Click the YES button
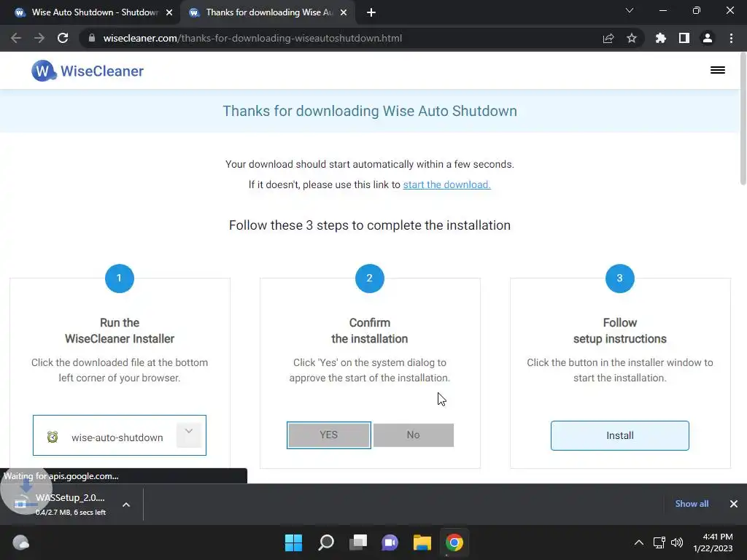The height and width of the screenshot is (560, 747). pos(329,435)
